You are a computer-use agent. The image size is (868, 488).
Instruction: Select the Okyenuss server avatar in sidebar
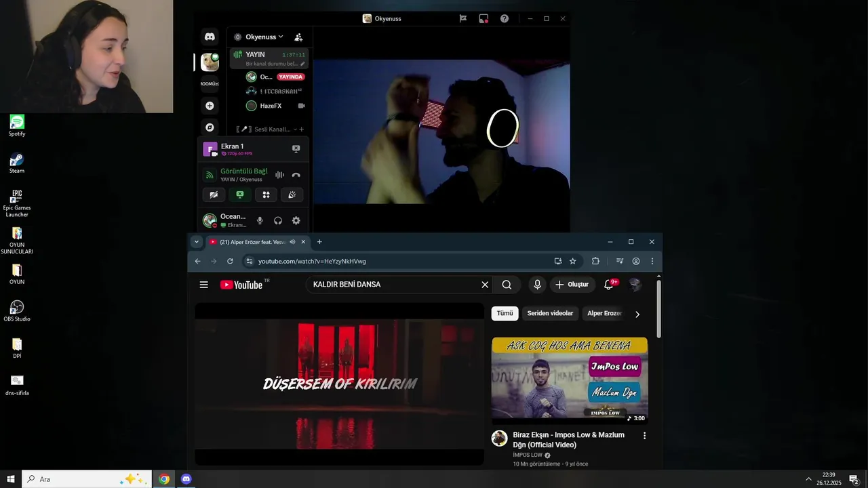point(210,62)
